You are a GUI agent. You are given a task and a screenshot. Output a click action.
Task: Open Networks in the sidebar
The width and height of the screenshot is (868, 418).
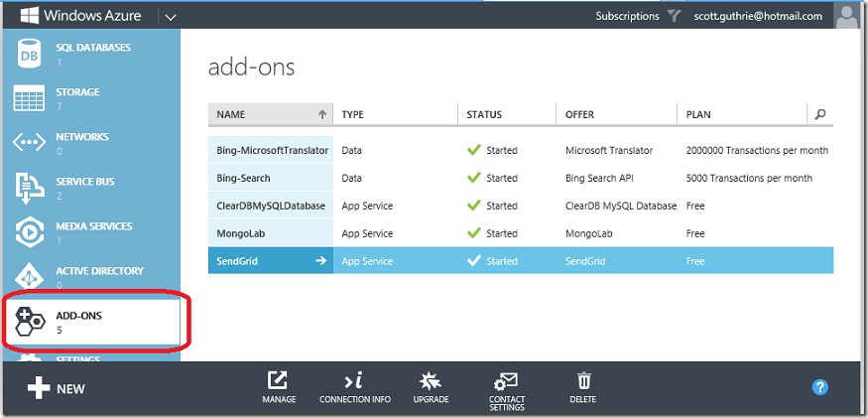pos(91,143)
